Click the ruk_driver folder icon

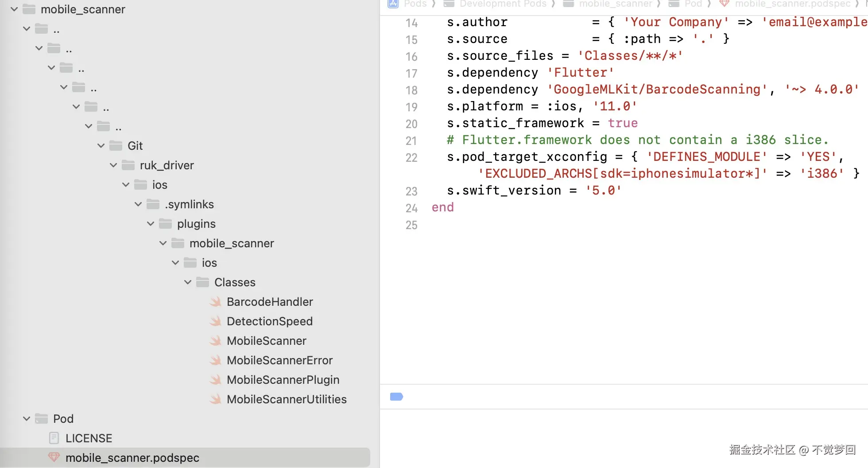128,165
